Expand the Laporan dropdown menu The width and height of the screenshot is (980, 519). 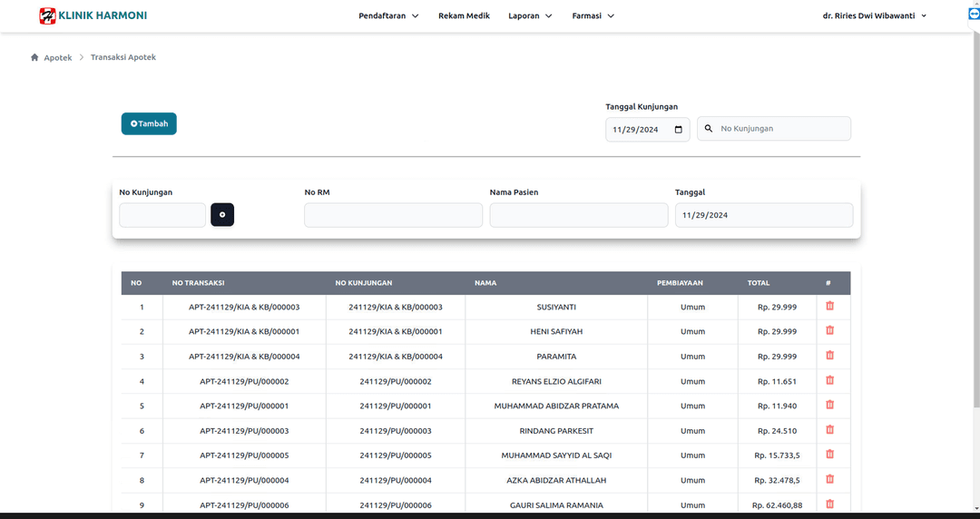pyautogui.click(x=530, y=15)
